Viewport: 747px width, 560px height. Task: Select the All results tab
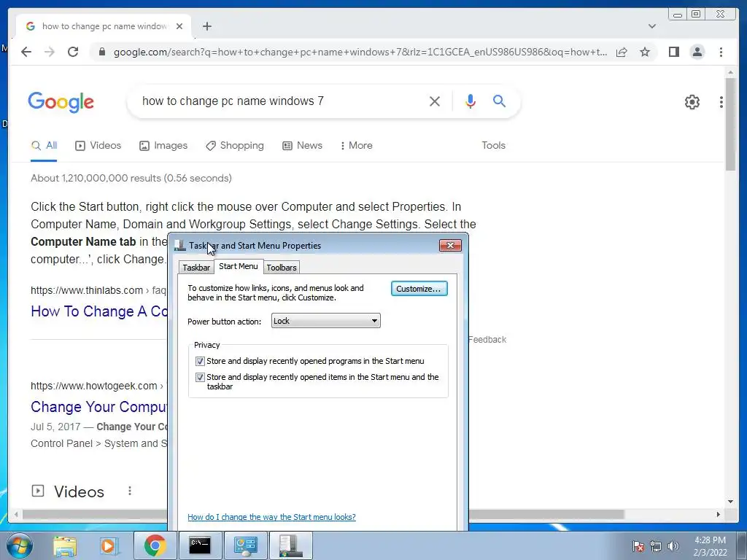click(x=44, y=146)
